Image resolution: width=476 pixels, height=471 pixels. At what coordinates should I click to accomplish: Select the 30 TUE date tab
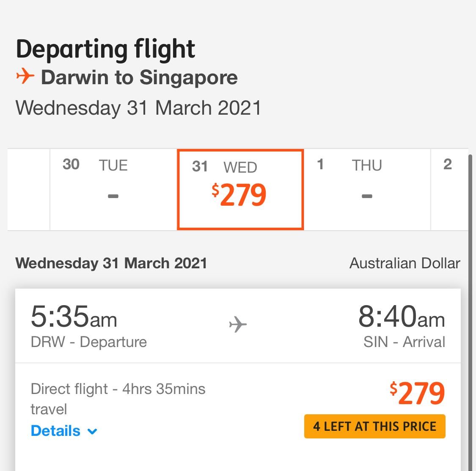coord(113,190)
